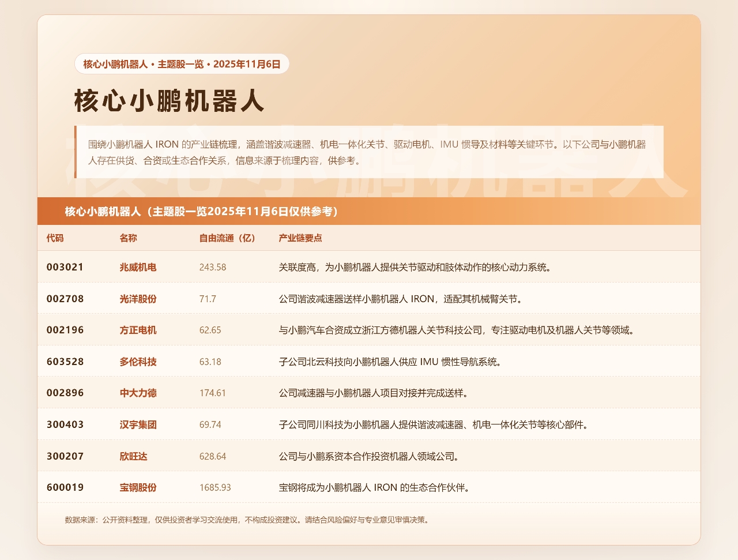738x560 pixels.
Task: Select stock name 宝钢股份
Action: (x=138, y=487)
